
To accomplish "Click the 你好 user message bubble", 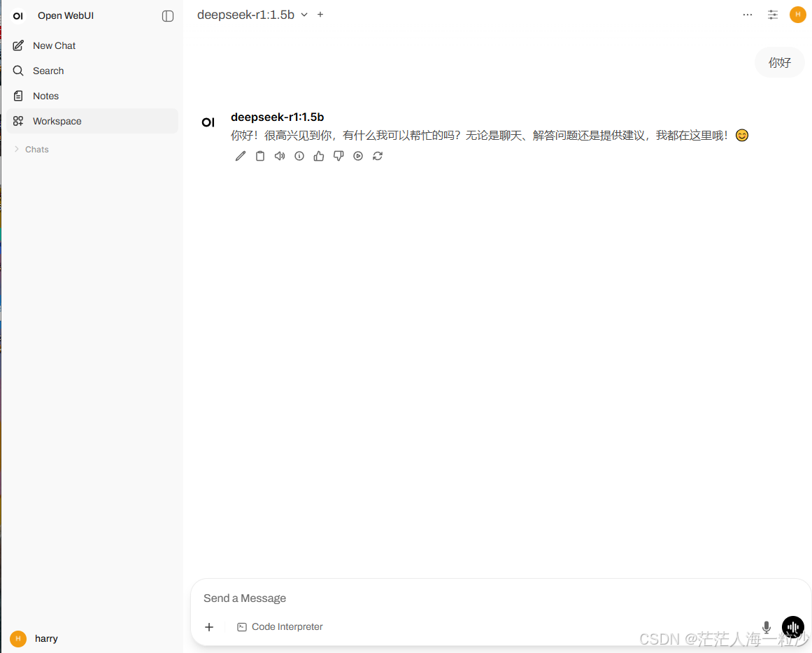I will point(779,63).
